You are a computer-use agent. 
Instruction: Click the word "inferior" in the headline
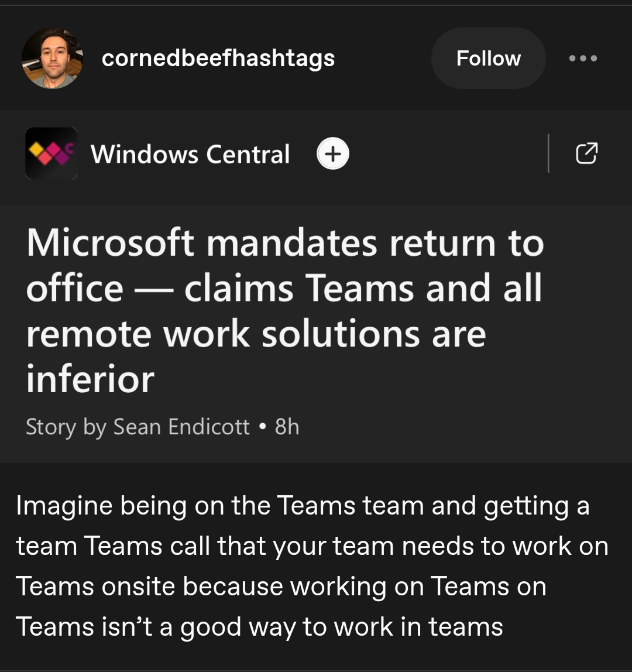[90, 379]
